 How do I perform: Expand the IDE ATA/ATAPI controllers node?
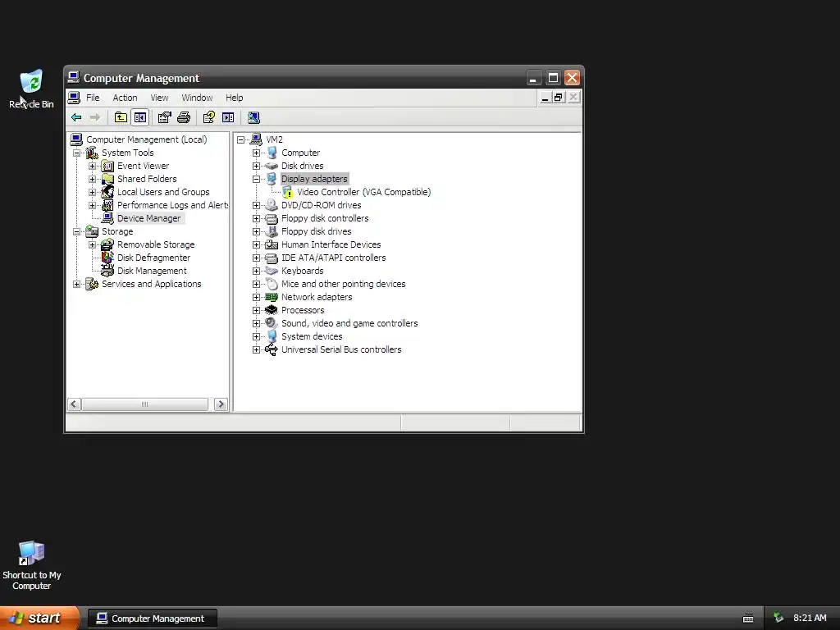tap(256, 258)
